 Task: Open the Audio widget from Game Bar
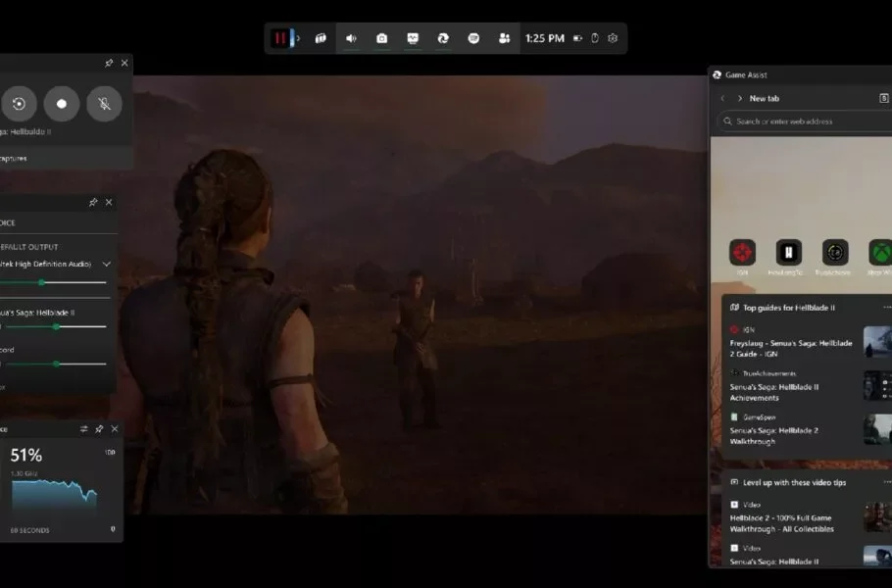pos(351,38)
